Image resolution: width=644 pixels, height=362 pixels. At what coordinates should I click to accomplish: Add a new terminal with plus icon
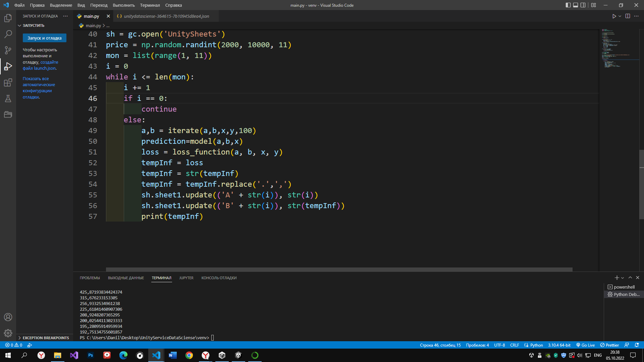(x=616, y=278)
